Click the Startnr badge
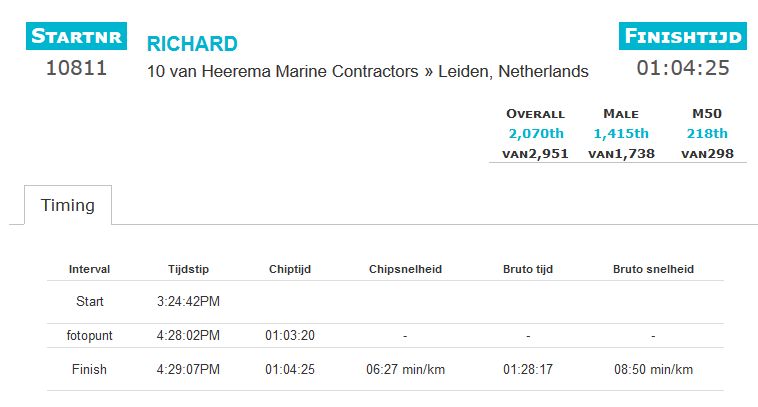Image resolution: width=758 pixels, height=407 pixels. click(76, 36)
